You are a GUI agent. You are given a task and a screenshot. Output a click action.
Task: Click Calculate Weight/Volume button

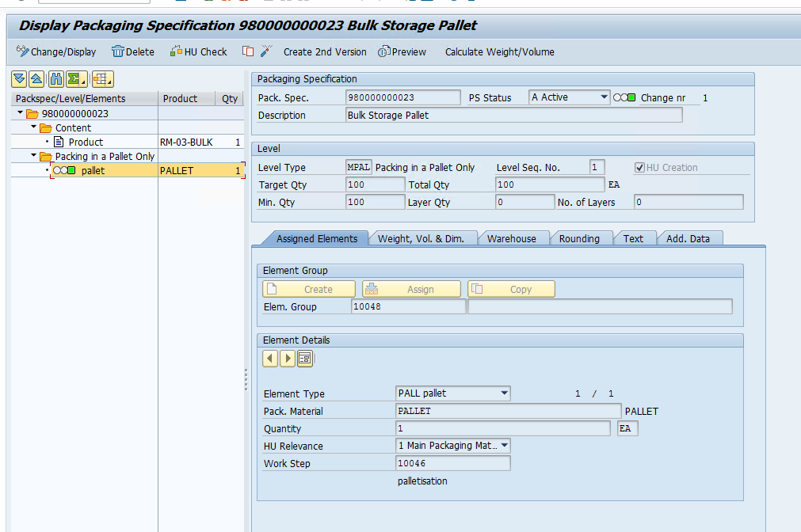tap(499, 51)
